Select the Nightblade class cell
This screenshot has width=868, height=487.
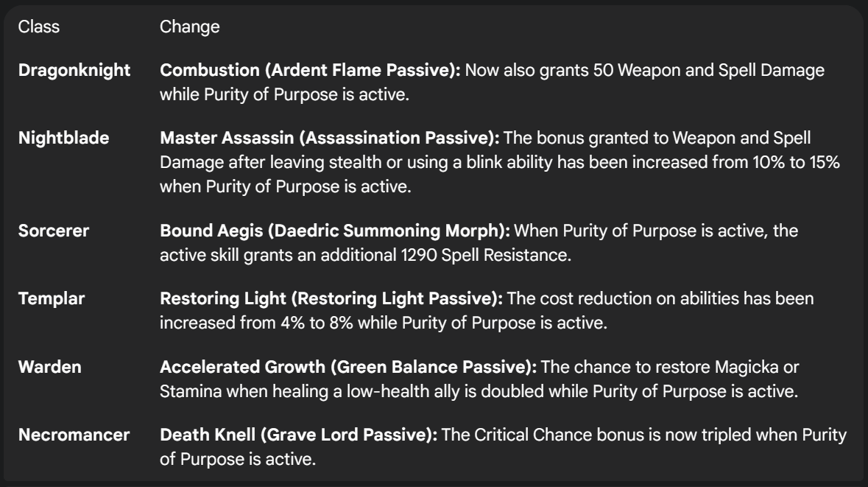point(63,138)
